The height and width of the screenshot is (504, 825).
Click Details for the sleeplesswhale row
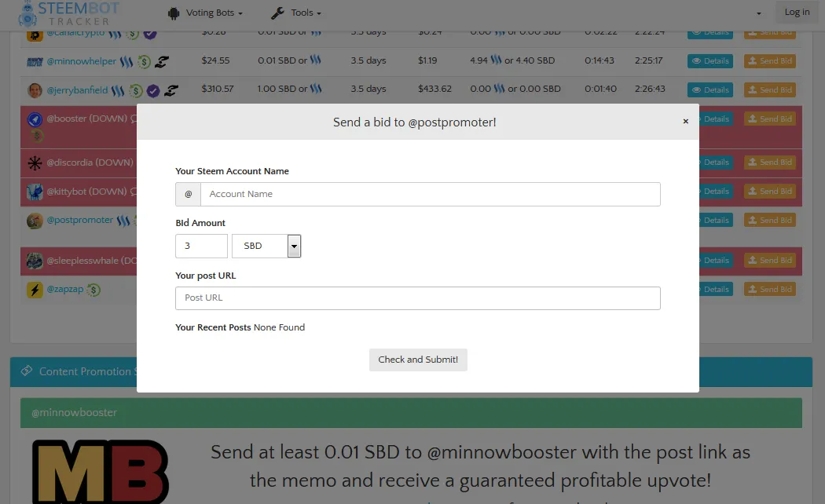tap(716, 260)
